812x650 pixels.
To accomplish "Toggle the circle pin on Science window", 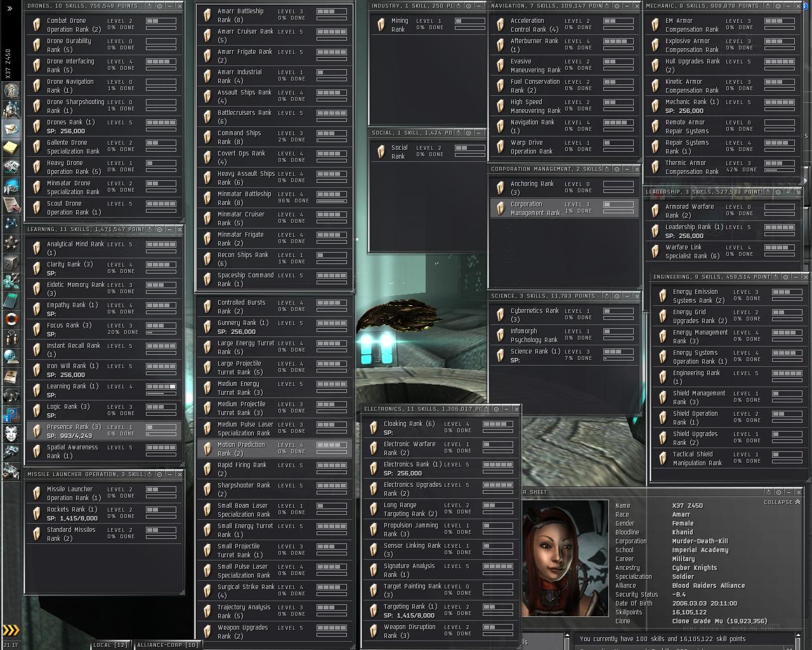I will point(616,296).
